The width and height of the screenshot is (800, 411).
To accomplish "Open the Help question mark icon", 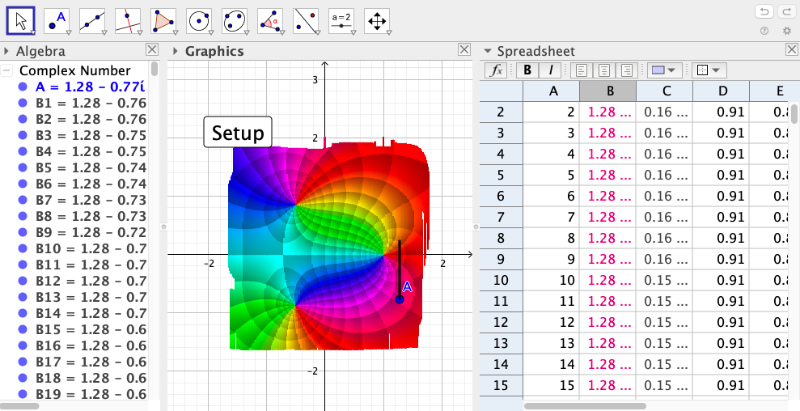I will 764,31.
